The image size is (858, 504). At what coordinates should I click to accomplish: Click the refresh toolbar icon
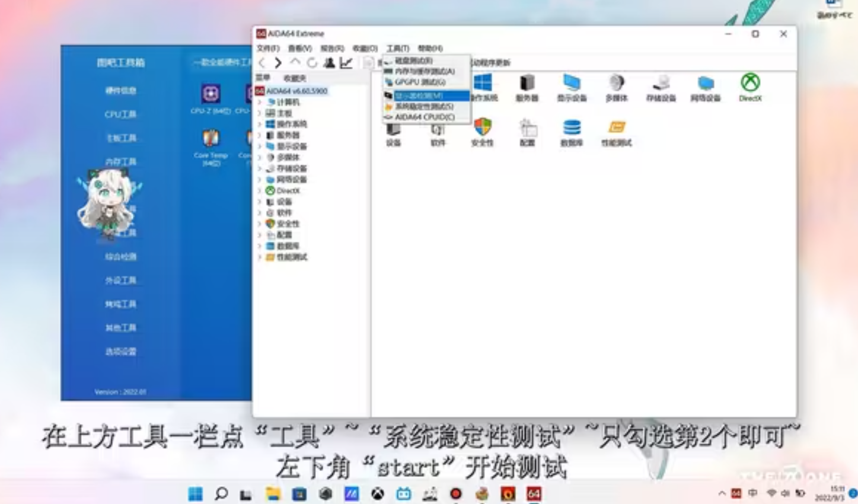[312, 63]
